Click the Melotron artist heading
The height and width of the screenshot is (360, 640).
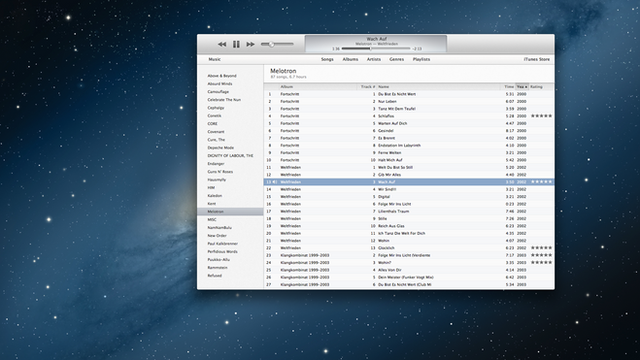(x=283, y=71)
